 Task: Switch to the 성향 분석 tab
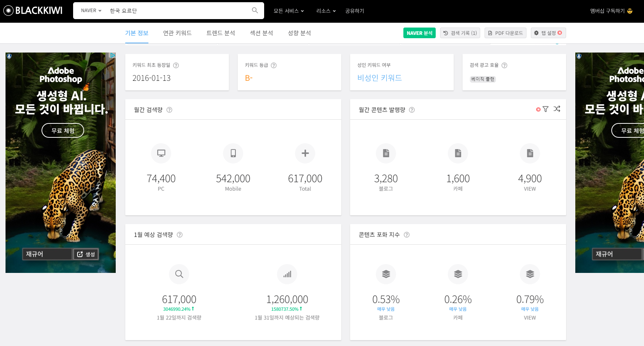point(299,33)
